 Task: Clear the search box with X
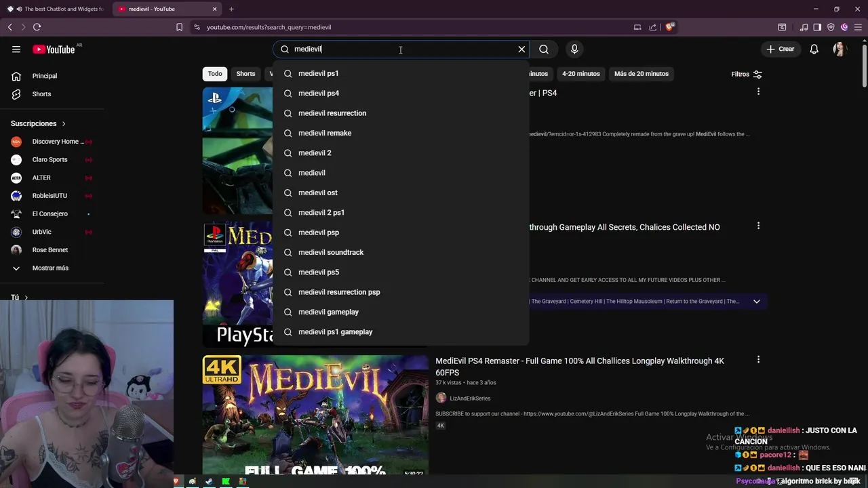521,49
